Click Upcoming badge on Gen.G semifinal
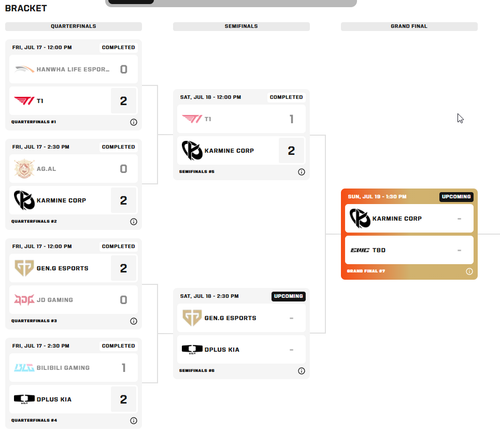Screen dimensions: 500x433 pyautogui.click(x=288, y=296)
